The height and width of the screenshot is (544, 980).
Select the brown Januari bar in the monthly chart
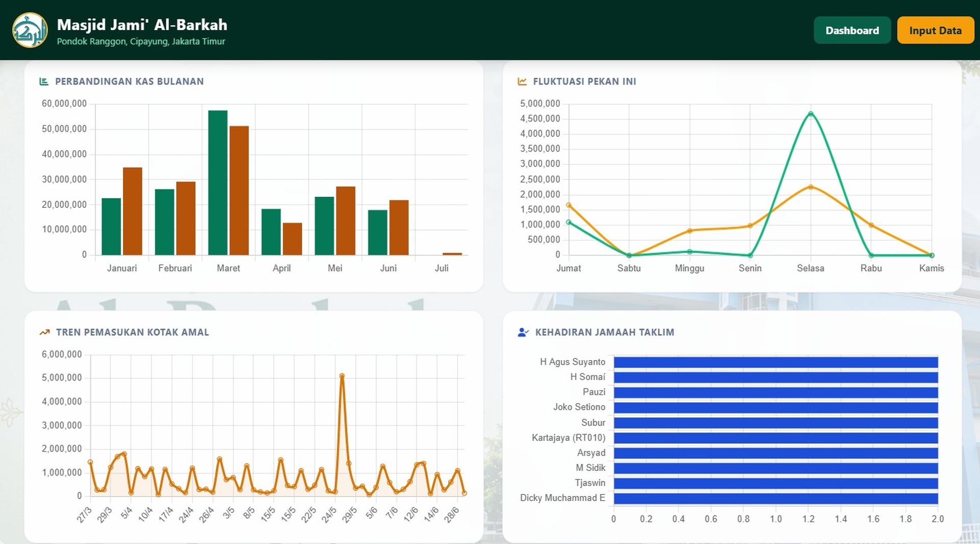coord(133,211)
